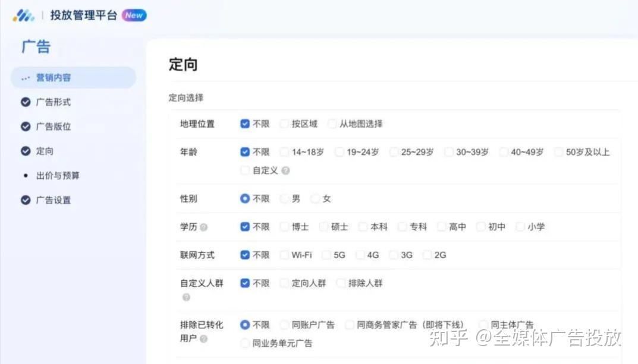
Task: Click the 投放管理平台 title text
Action: coord(83,15)
